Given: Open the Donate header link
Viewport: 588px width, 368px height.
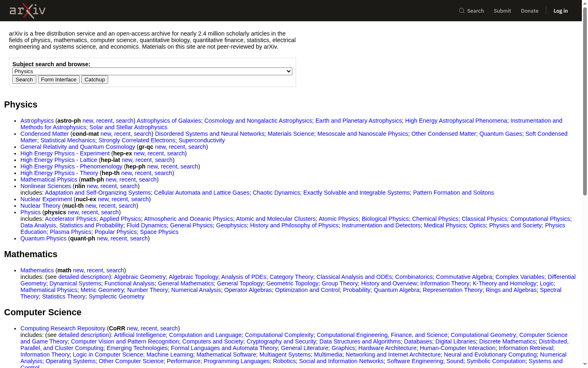Looking at the screenshot, I should pyautogui.click(x=530, y=11).
